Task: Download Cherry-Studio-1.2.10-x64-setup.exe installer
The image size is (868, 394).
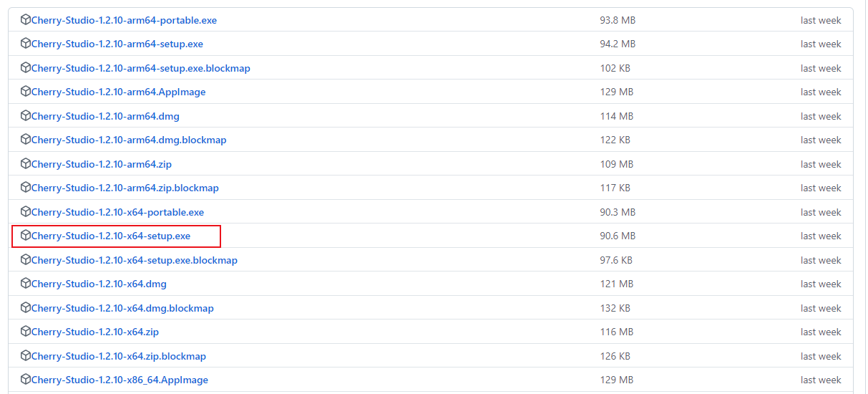Action: click(111, 236)
